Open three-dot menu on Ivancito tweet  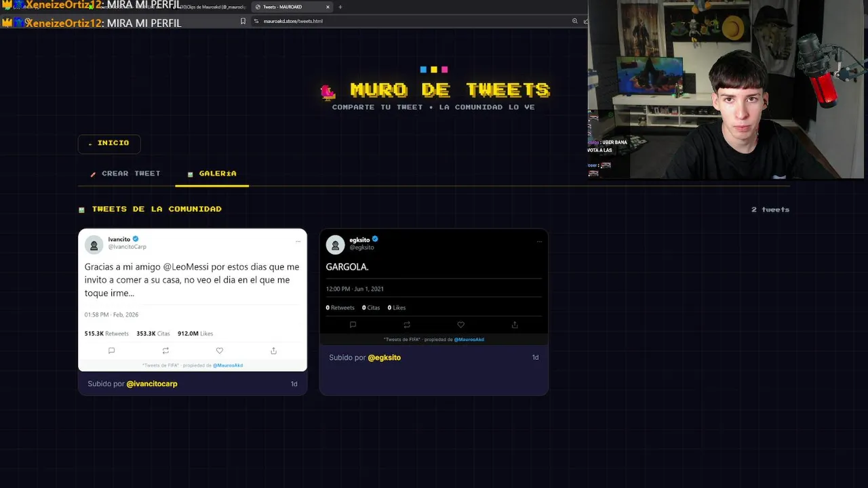[x=298, y=241]
